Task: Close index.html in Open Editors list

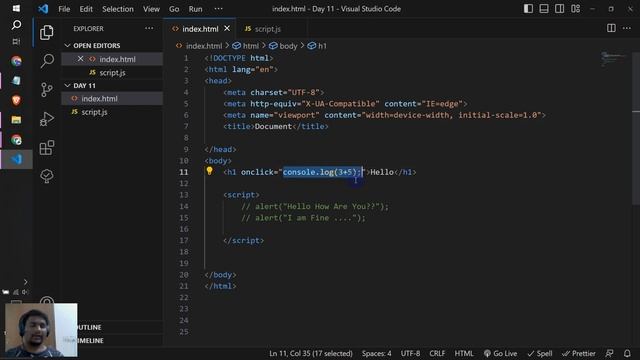Action: [x=80, y=59]
